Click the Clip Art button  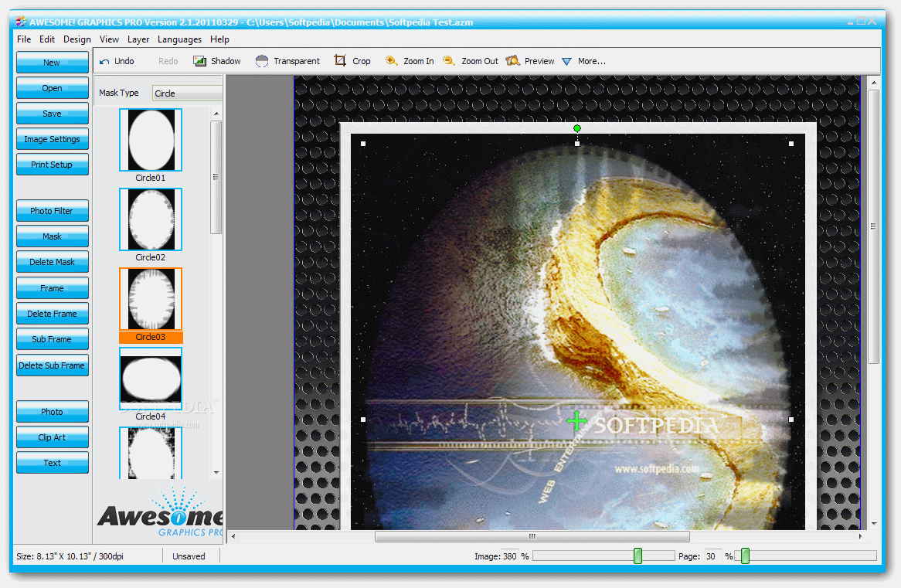53,437
